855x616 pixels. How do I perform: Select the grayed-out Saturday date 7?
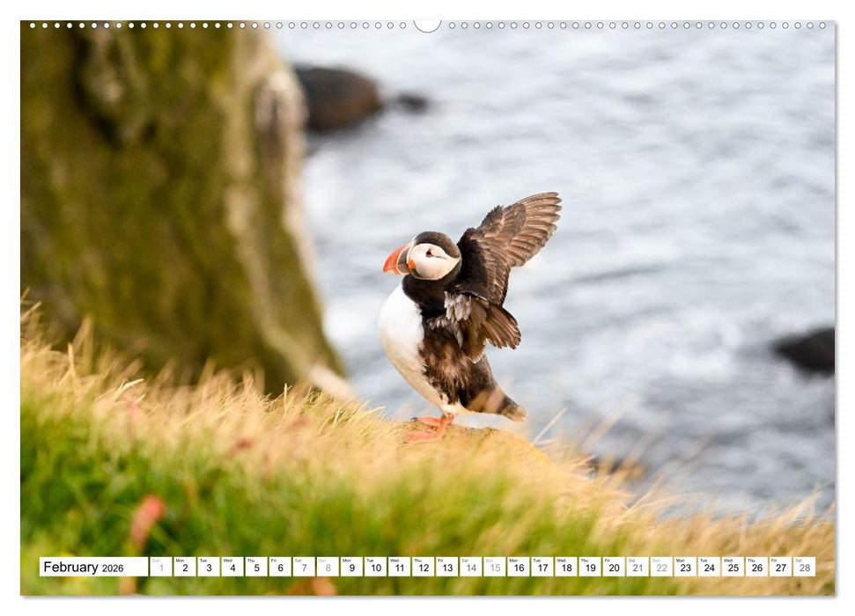click(305, 568)
